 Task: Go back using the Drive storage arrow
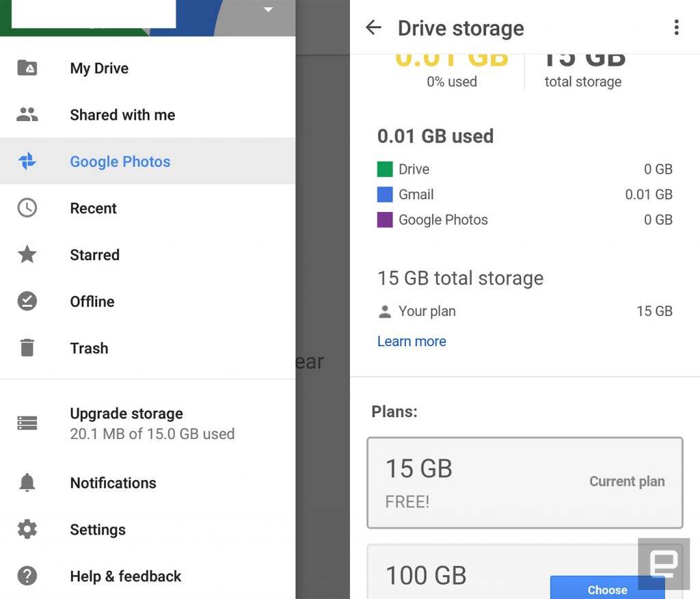click(374, 28)
